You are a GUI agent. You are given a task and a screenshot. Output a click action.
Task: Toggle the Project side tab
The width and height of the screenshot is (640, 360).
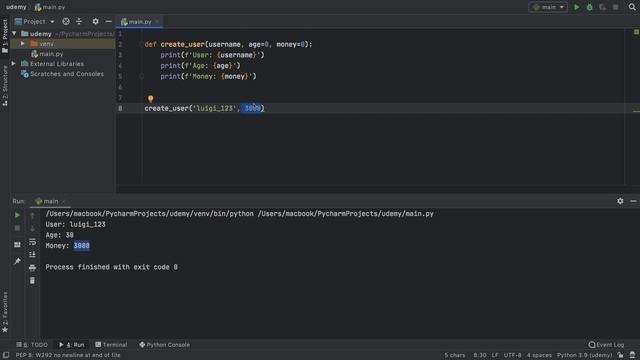(5, 36)
